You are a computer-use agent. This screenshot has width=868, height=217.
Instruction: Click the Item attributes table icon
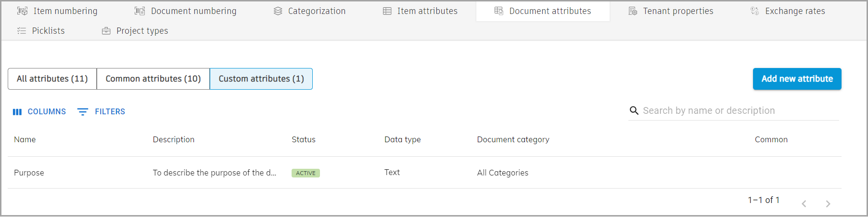pos(387,11)
